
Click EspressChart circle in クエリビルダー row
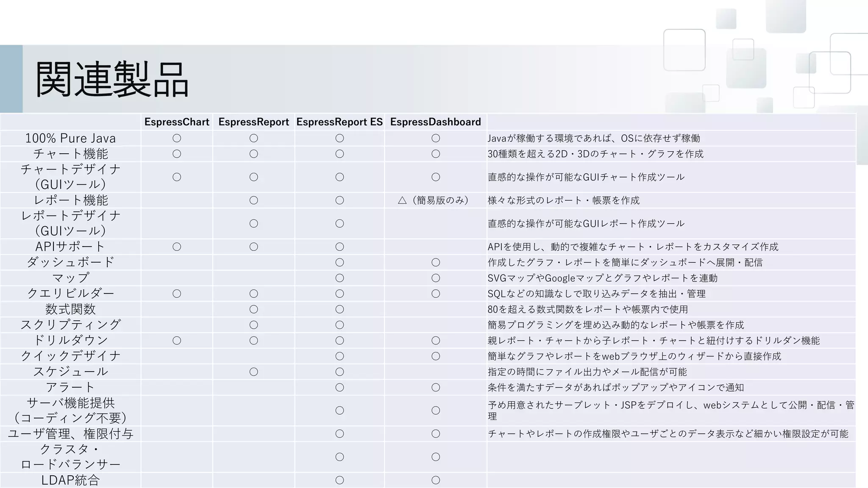coord(177,294)
